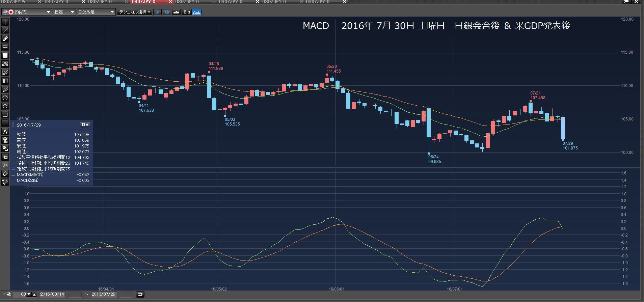Increase bar count with up arrow
Screen dimensions: 644x302
click(x=34, y=294)
